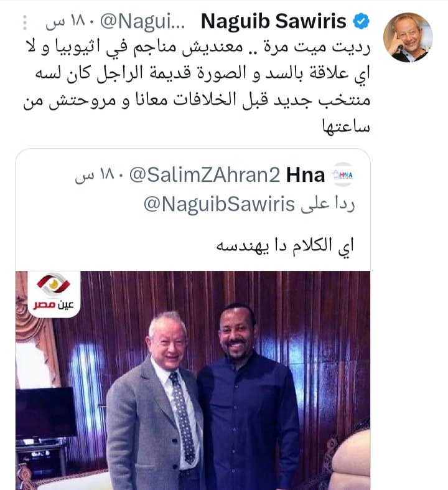
Task: Open the @SalimZAhran2 handle
Action: (205, 175)
